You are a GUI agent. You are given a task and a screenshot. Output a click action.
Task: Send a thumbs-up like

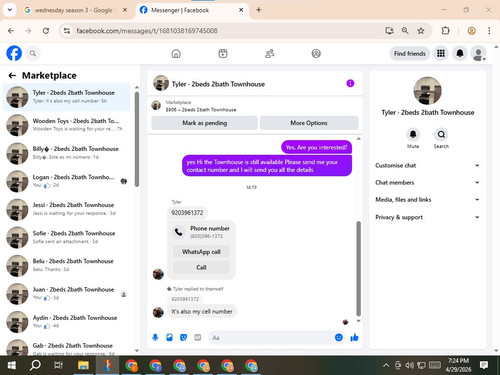pos(354,338)
